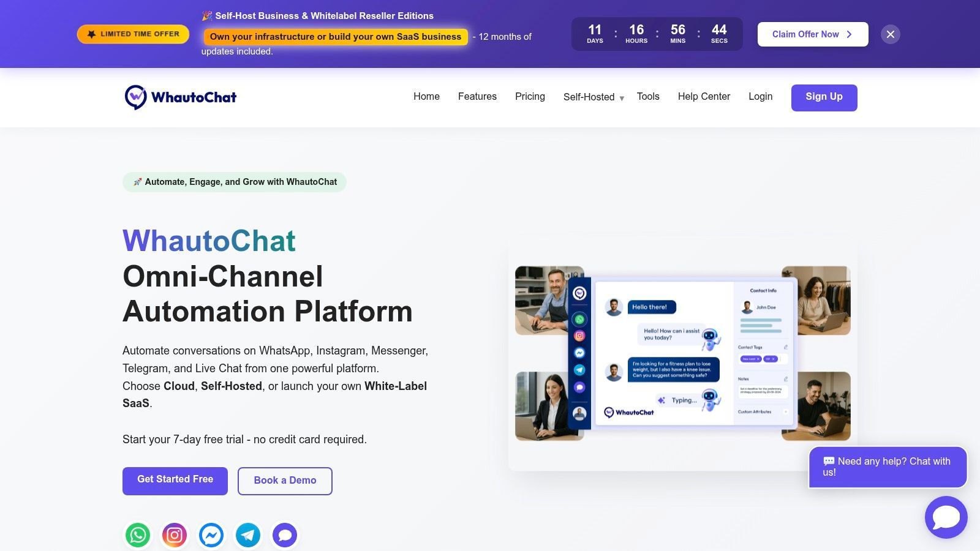The image size is (980, 551).
Task: Click the purple Live Chat channel icon
Action: click(285, 535)
